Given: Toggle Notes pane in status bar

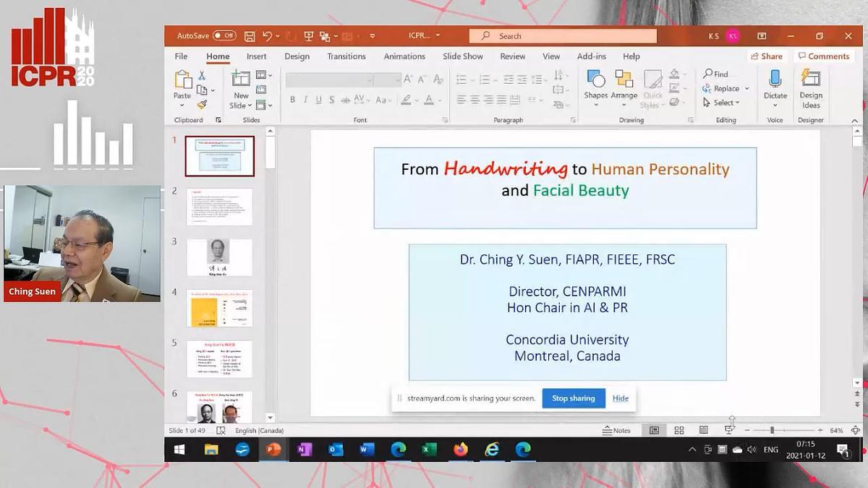Looking at the screenshot, I should pos(616,430).
